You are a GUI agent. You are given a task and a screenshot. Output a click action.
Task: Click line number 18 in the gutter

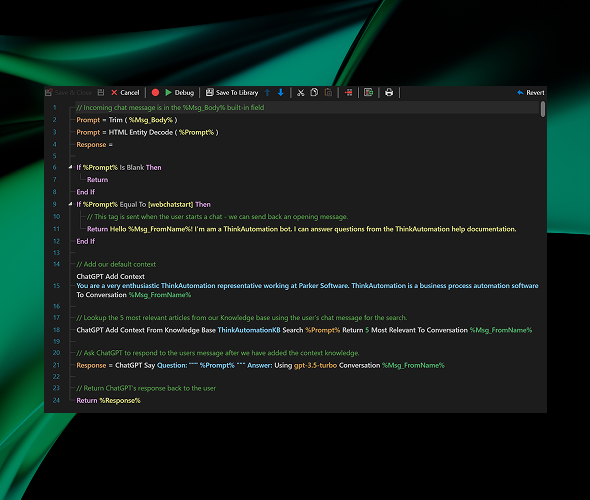tap(56, 330)
